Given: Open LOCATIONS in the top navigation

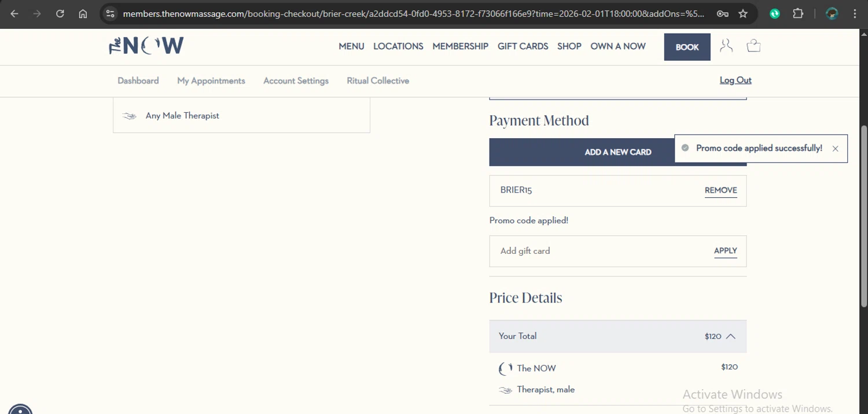Looking at the screenshot, I should pyautogui.click(x=398, y=46).
